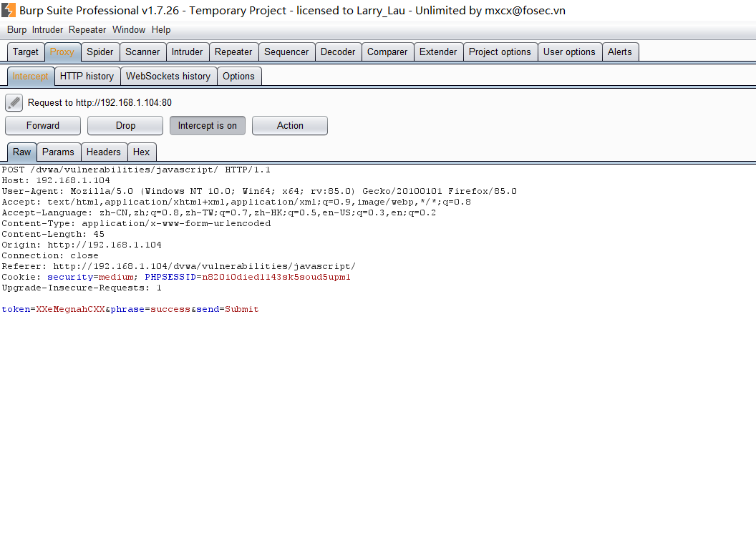Click the Burp Suite logo icon in title bar

coord(9,10)
